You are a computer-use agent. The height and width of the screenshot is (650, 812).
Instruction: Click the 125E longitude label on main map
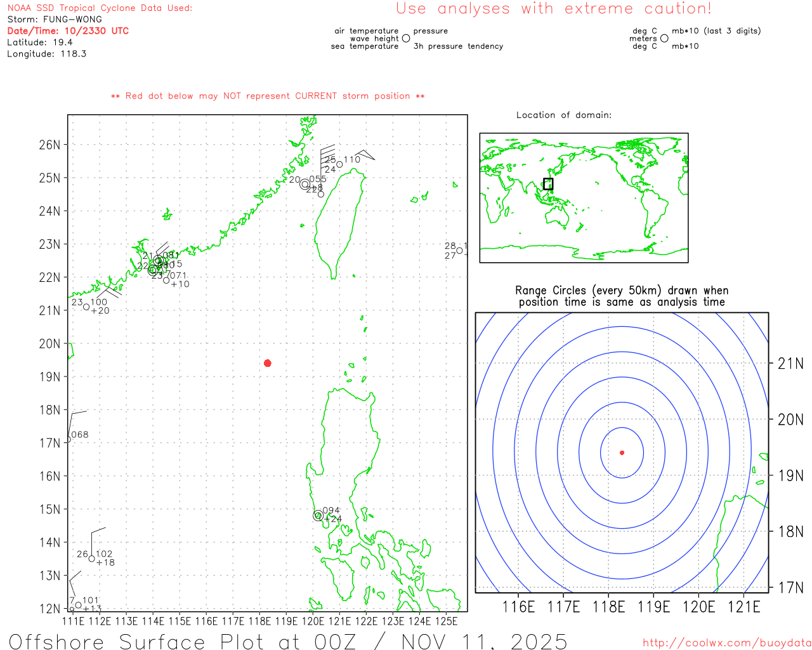point(447,621)
